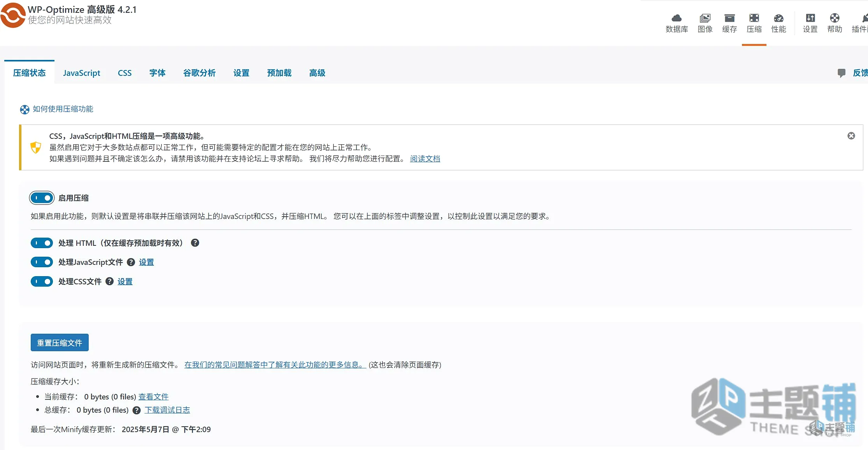868x450 pixels.
Task: Show help tooltip for 处理CSS文件
Action: 110,281
